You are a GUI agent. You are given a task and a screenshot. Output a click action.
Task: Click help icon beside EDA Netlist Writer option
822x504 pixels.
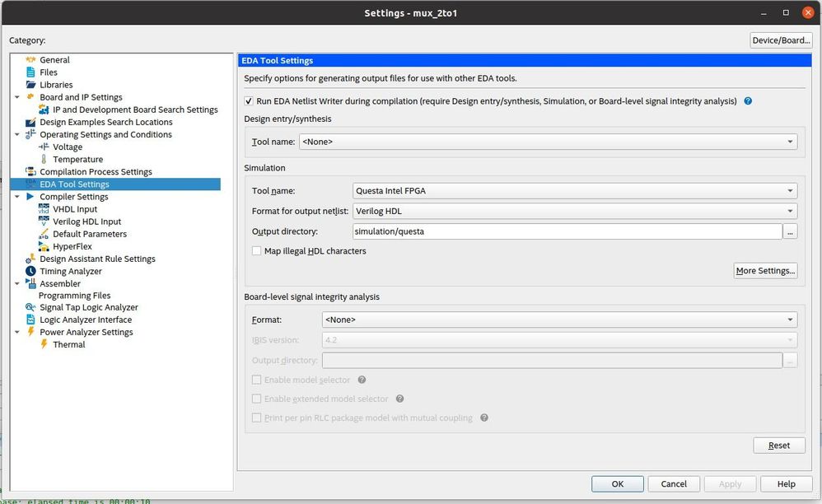tap(748, 101)
